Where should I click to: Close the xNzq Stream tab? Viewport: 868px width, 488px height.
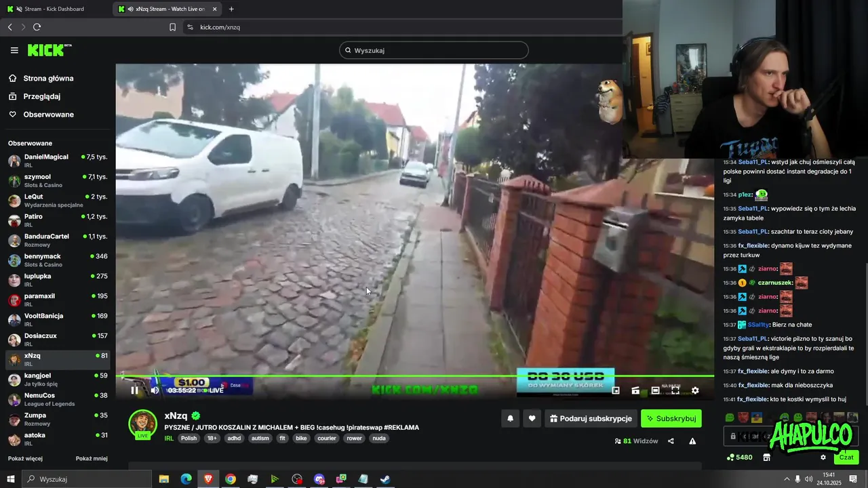pos(215,9)
